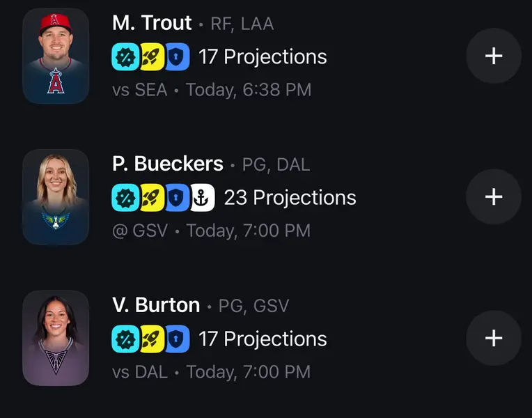
Task: Tap the blue shield badge for Burton
Action: tap(176, 339)
